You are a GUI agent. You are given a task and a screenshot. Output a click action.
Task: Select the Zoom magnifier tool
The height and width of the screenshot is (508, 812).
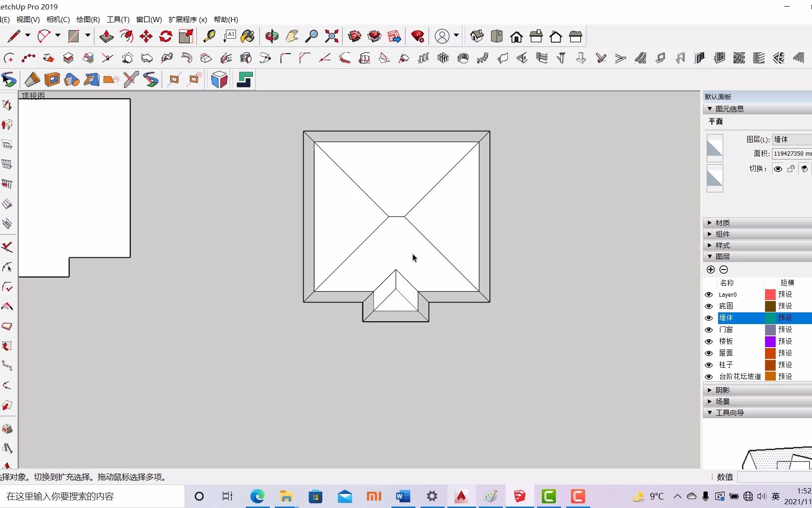(312, 36)
